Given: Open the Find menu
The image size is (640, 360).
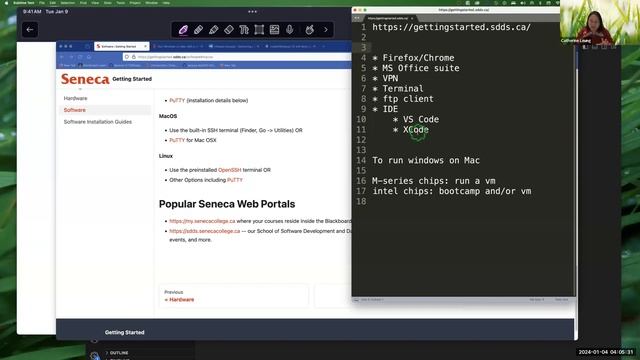Looking at the screenshot, I should click(x=83, y=2).
